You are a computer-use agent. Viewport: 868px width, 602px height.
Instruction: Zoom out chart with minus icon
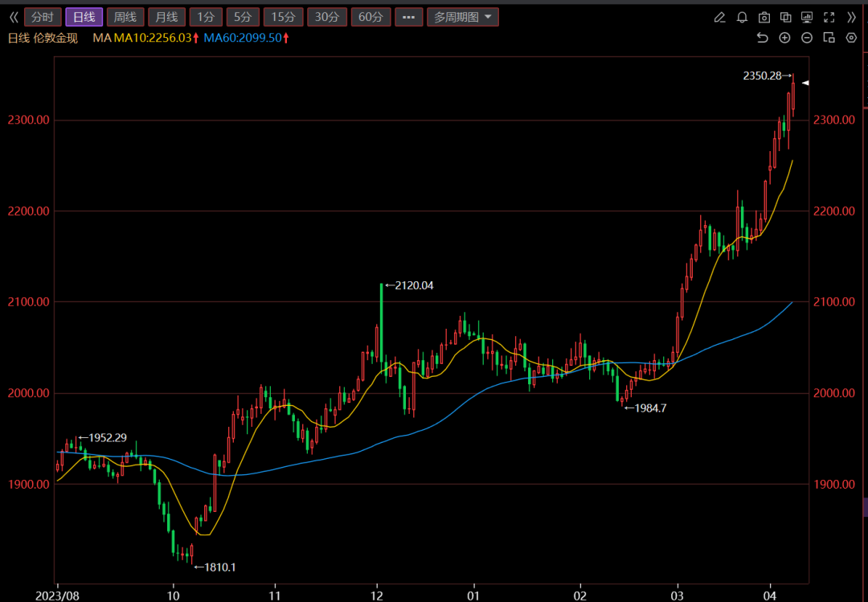[807, 38]
